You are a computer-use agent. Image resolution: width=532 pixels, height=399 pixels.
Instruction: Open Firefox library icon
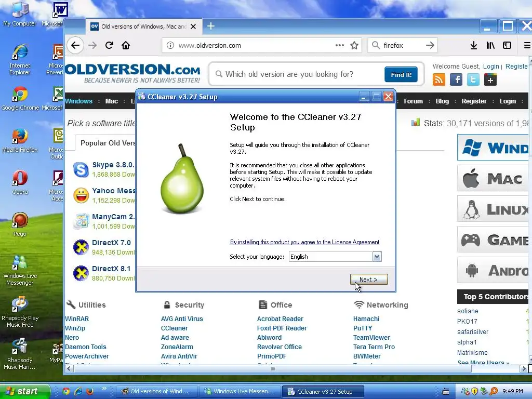tap(490, 45)
